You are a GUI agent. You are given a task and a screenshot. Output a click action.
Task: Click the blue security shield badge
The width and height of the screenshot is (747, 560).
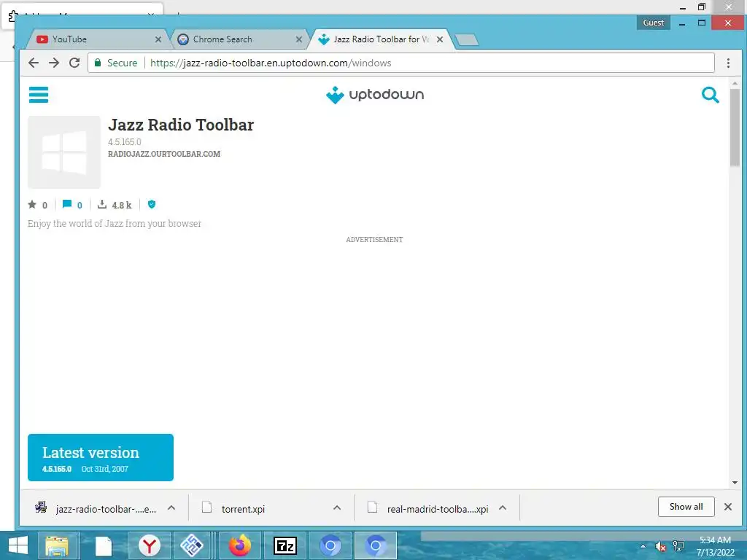(152, 204)
